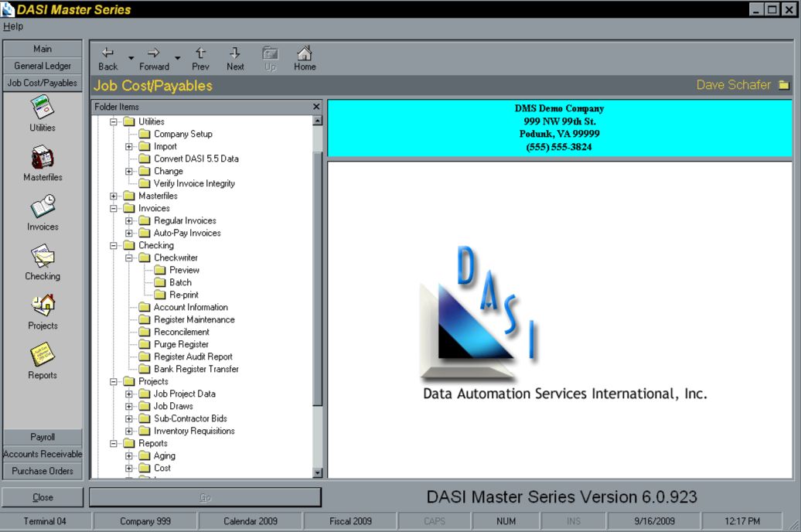The image size is (801, 532).
Task: Expand the Import tree node
Action: pyautogui.click(x=128, y=146)
